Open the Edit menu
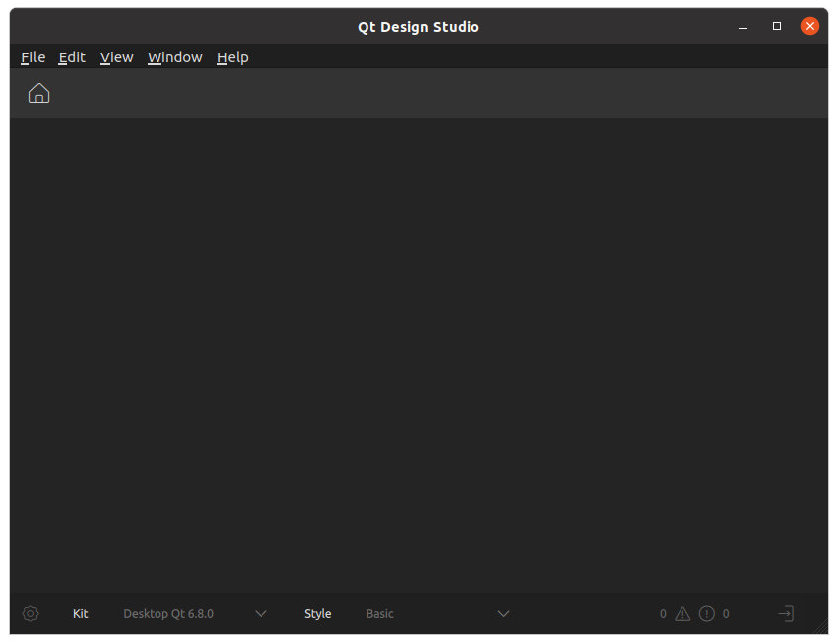This screenshot has height=644, width=838. [72, 57]
